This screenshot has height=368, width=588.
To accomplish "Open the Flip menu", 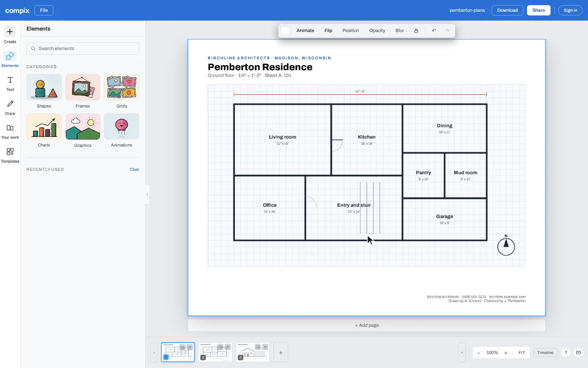I will coord(328,31).
